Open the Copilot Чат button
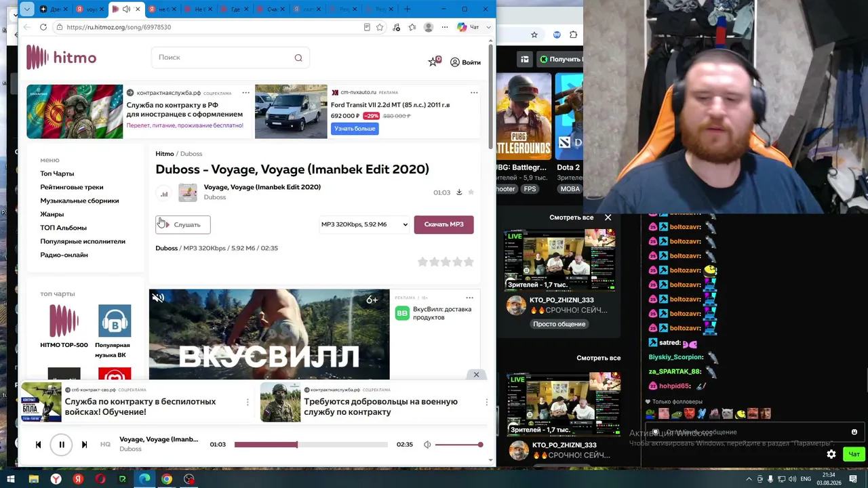This screenshot has width=868, height=488. (468, 27)
